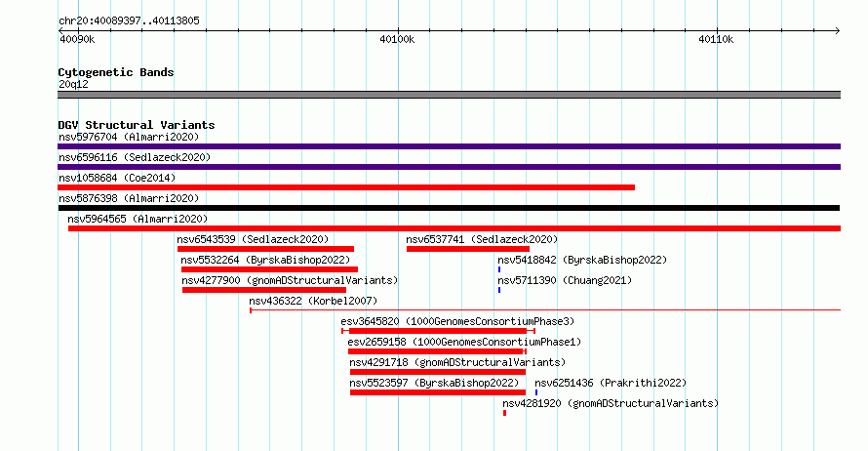This screenshot has width=868, height=451.
Task: Click the small red marker under nsv4281920
Action: (x=505, y=413)
